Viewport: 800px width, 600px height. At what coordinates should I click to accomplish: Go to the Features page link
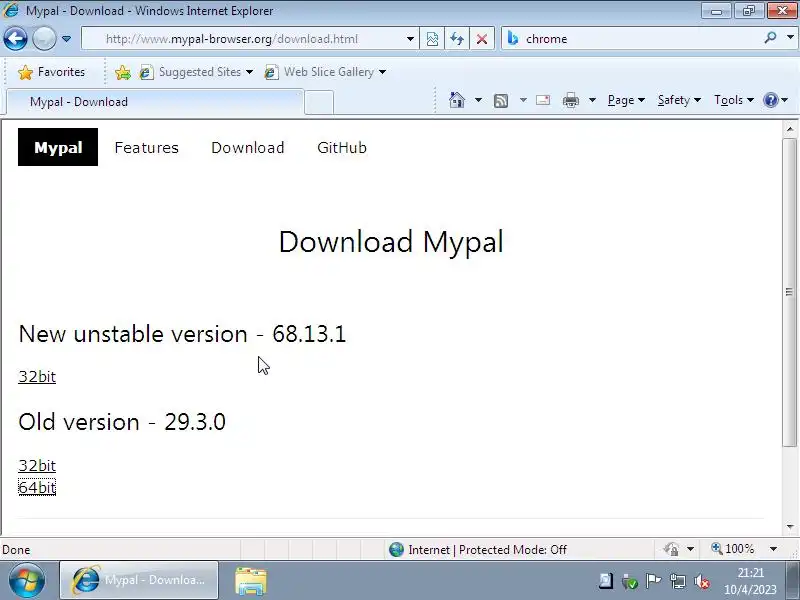pyautogui.click(x=146, y=147)
